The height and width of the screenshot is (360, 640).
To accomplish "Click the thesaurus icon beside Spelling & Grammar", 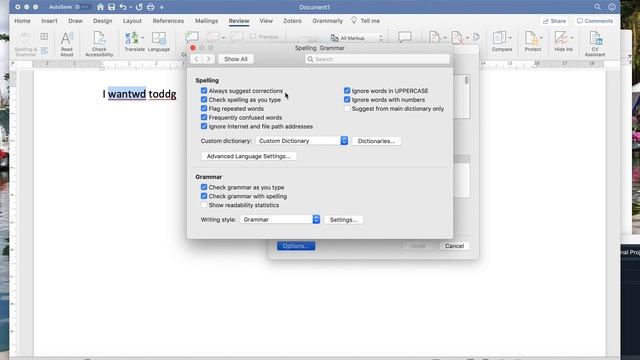I will 44,37.
